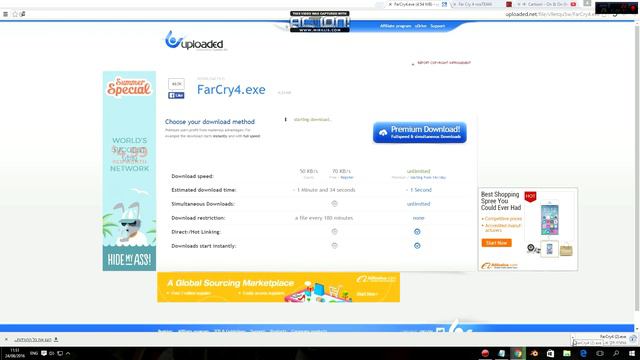Click Report copyright infringement link
This screenshot has height=360, width=640.
(444, 63)
